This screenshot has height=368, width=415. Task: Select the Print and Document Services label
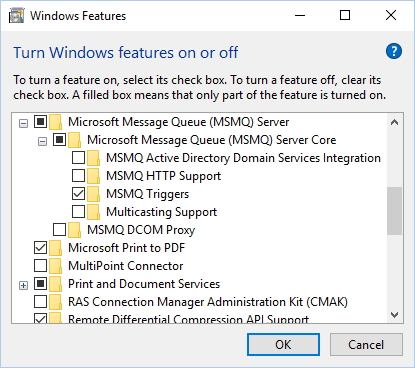tap(144, 284)
